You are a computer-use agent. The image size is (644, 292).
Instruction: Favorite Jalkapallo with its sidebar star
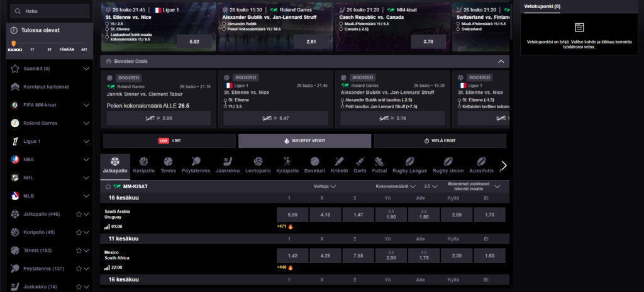[79, 214]
